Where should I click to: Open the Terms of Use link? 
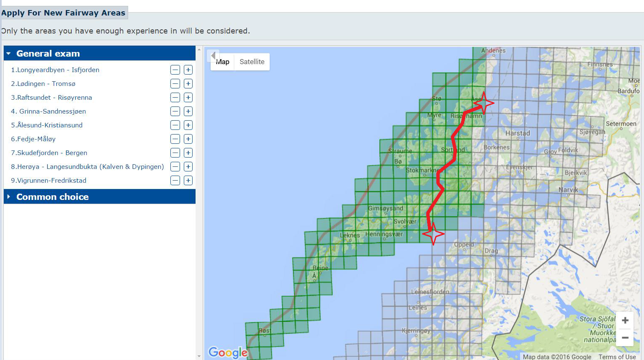tap(617, 357)
